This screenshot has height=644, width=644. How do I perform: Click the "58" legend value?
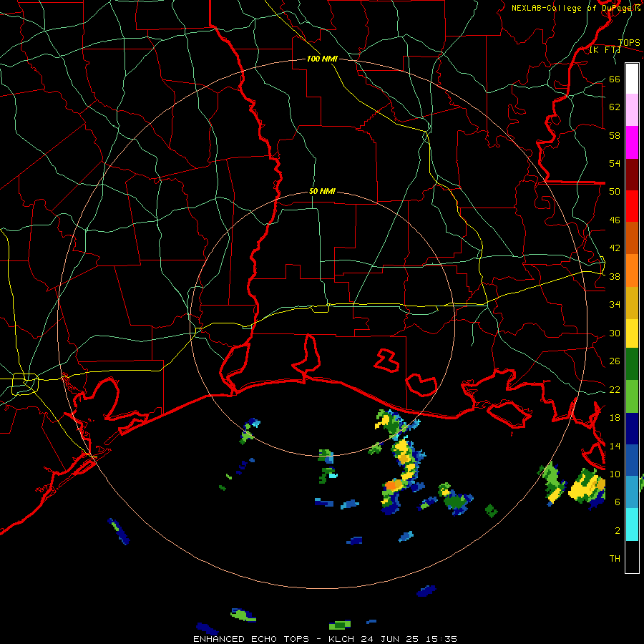[615, 135]
